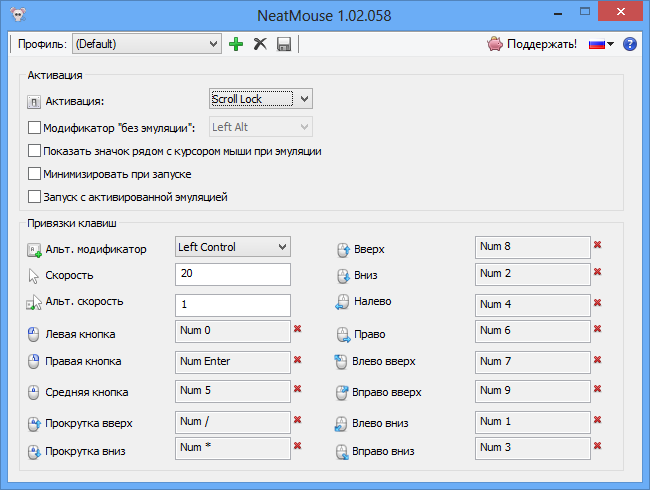Select the Num 4 key binding field
Screen dimensions: 650x490
533,305
